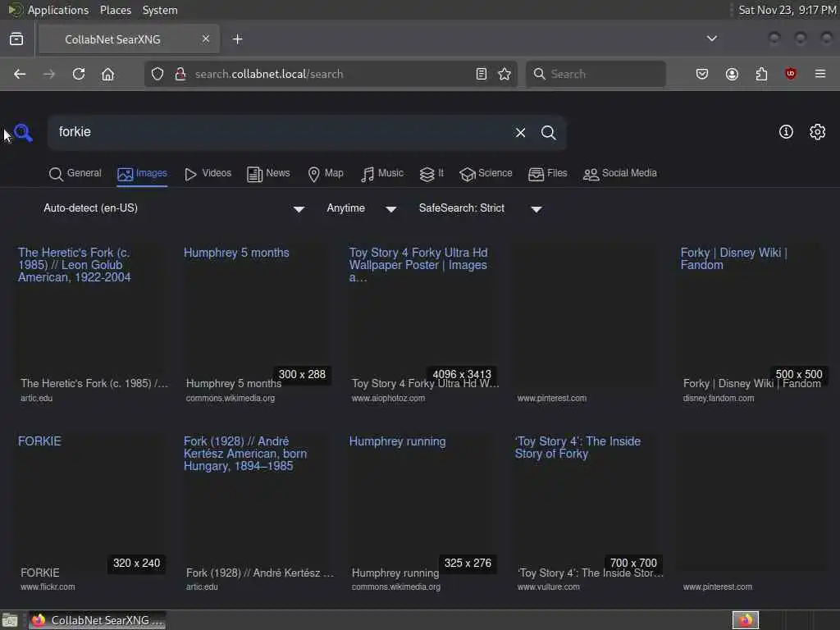Image resolution: width=840 pixels, height=630 pixels.
Task: Open the uBlock Origin extension icon
Action: (790, 74)
